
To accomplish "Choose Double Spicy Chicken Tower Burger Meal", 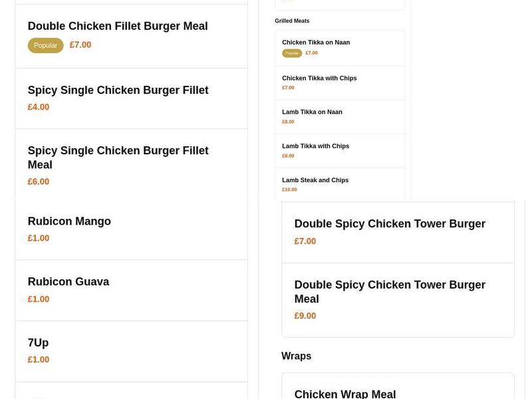I will [390, 292].
